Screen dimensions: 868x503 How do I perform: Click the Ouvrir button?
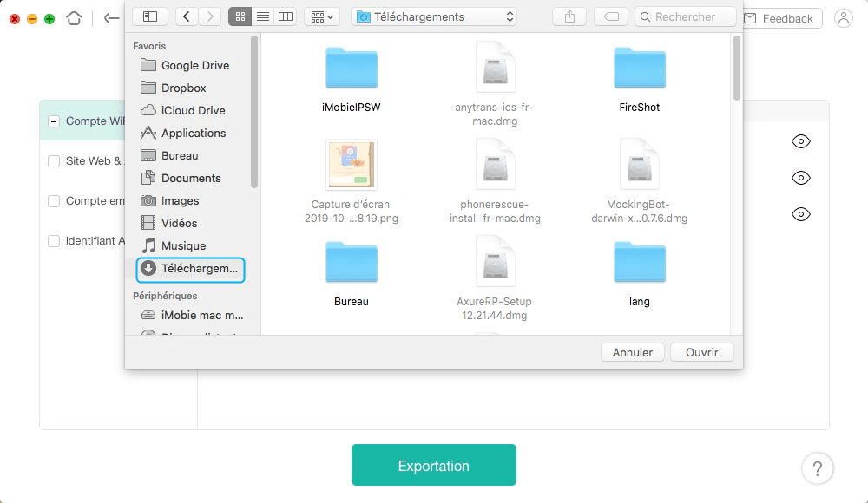[x=702, y=352]
